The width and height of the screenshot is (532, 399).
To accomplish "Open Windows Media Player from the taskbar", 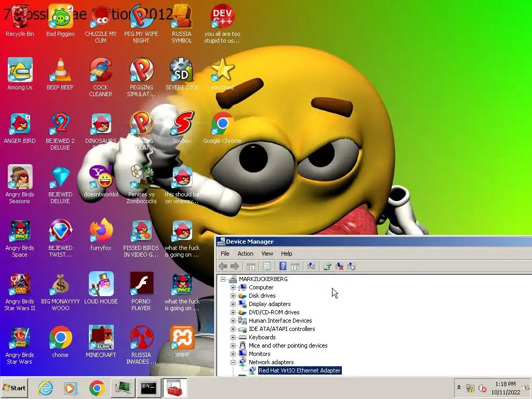I will pos(71,388).
